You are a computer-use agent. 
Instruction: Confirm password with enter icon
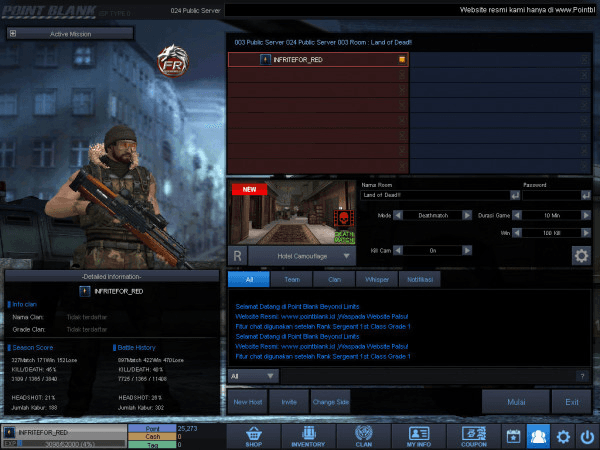(x=586, y=195)
